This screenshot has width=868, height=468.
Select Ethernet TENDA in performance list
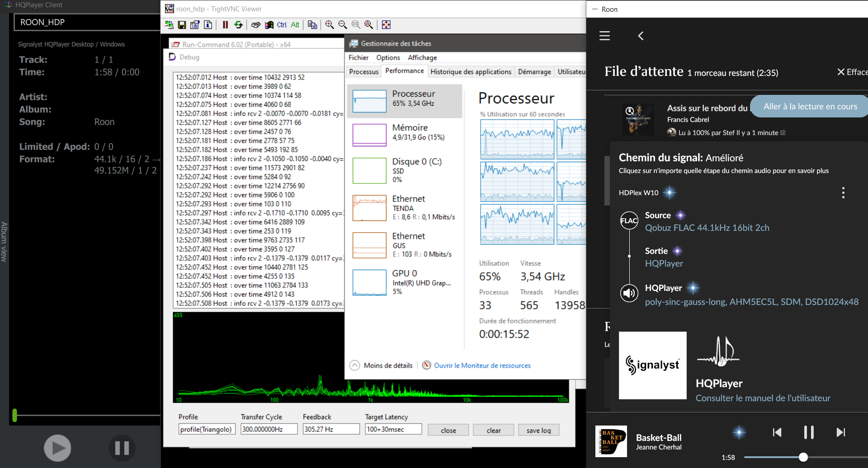coord(405,208)
